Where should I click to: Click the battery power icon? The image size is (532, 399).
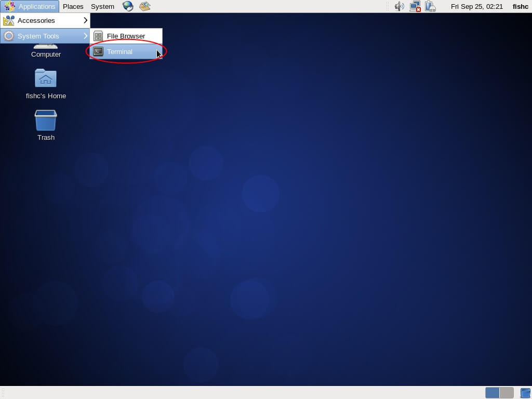coord(430,6)
